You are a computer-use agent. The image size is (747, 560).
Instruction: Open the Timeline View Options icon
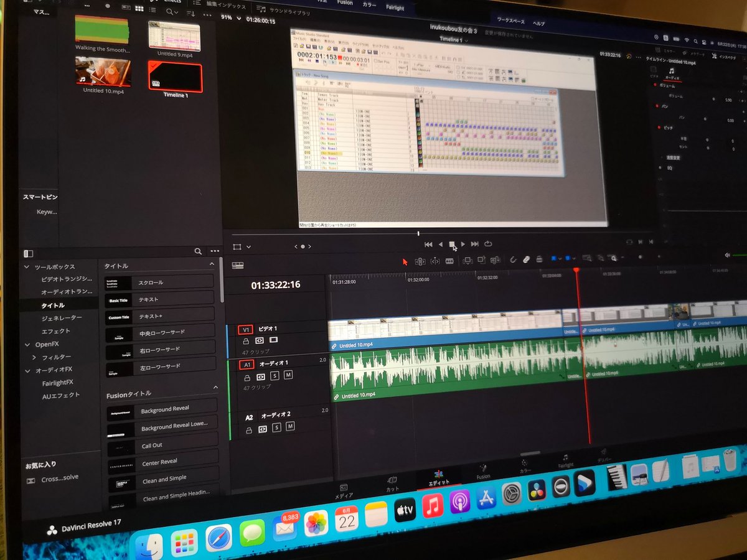pos(237,265)
